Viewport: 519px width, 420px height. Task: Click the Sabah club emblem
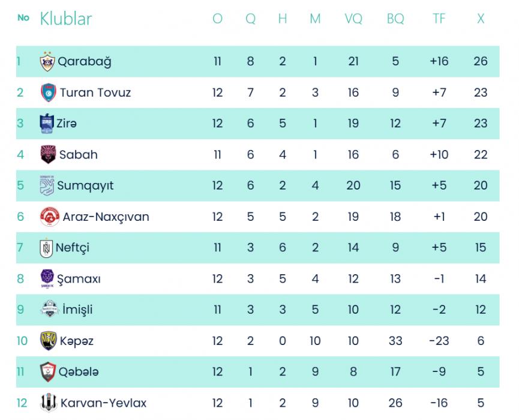coord(47,154)
